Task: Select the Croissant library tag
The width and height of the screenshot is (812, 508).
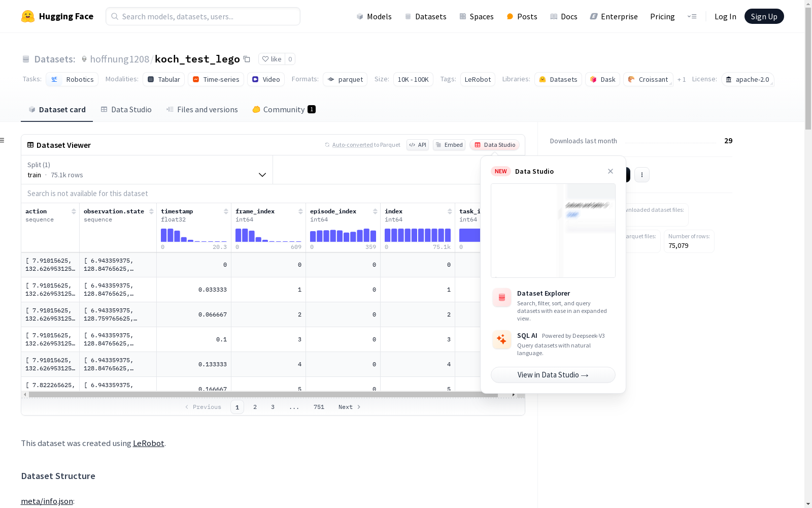Action: coord(648,79)
